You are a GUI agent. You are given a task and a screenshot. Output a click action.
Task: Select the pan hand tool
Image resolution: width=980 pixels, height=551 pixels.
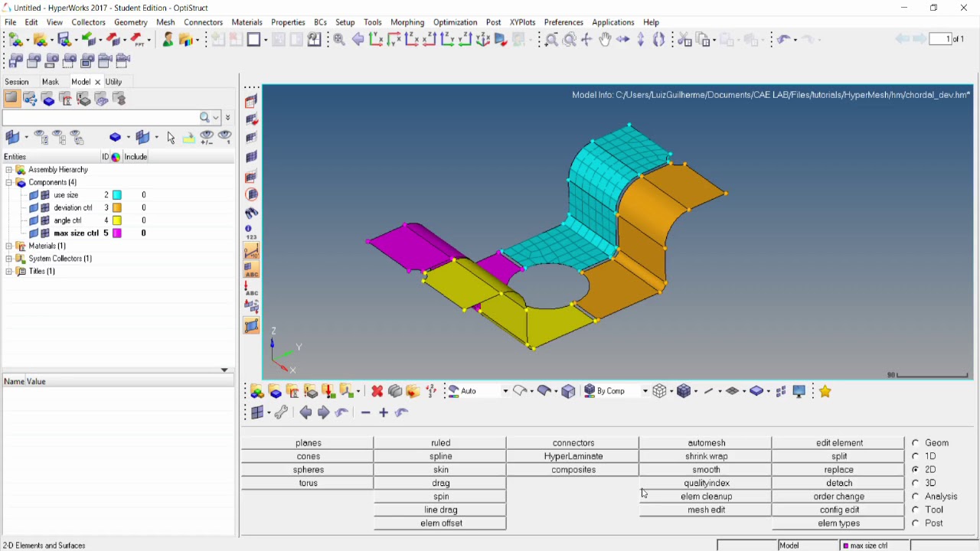click(x=605, y=40)
